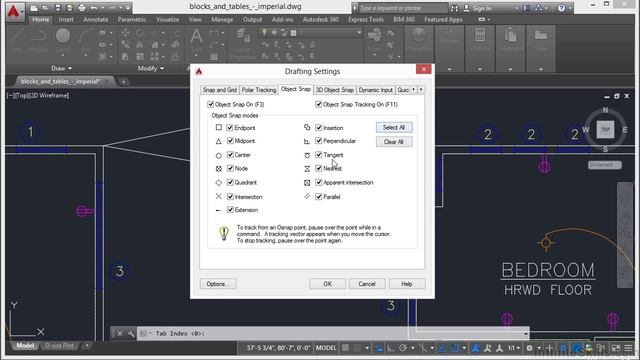640x360 pixels.
Task: Click the Autodesk Exchange X icon
Action: coord(526,8)
